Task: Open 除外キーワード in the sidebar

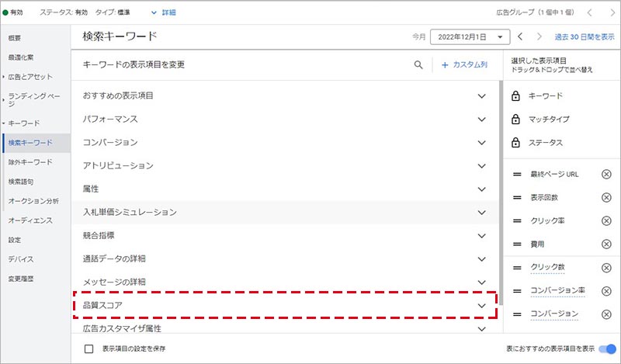Action: 31,162
